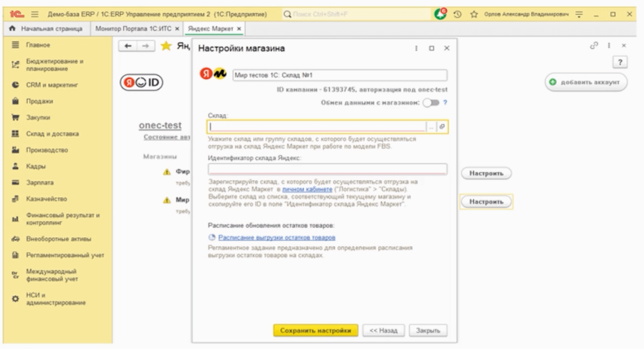The image size is (644, 349).
Task: Open help question mark beside exchange toggle
Action: point(445,102)
